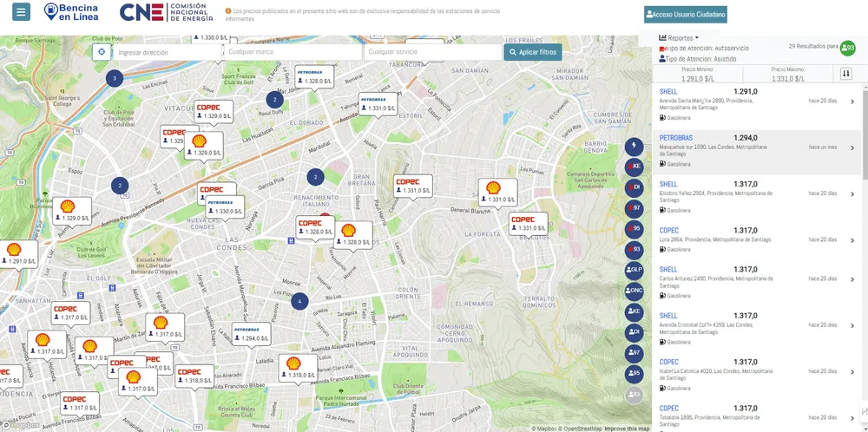868x432 pixels.
Task: Click the Ingresar dirección address field
Action: [168, 52]
